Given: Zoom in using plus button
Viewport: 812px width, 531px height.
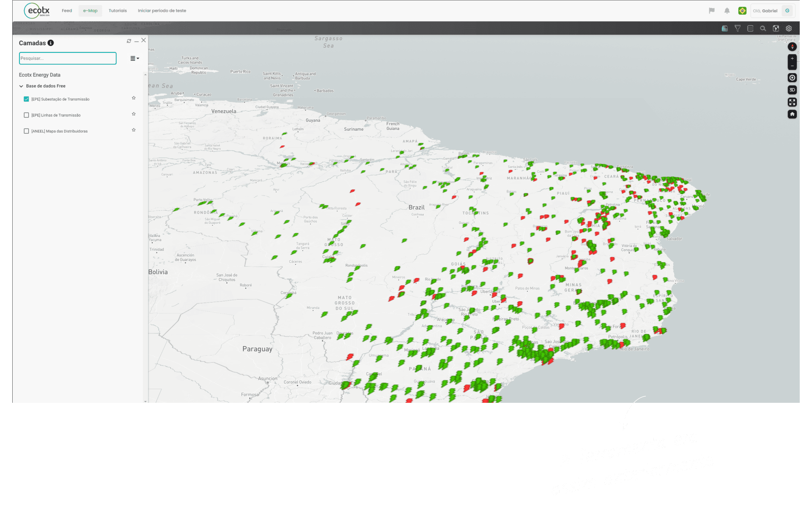Looking at the screenshot, I should pyautogui.click(x=792, y=58).
